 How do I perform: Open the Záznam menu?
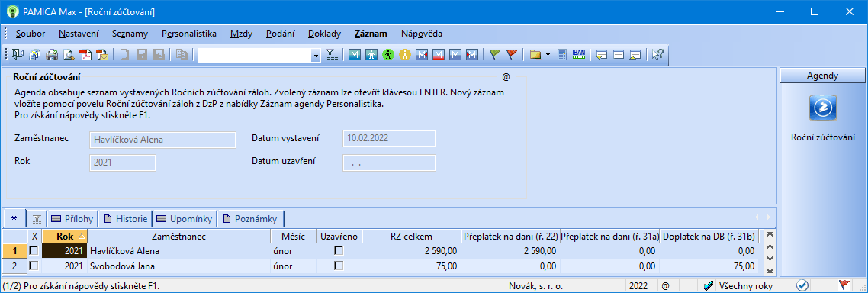pyautogui.click(x=371, y=34)
